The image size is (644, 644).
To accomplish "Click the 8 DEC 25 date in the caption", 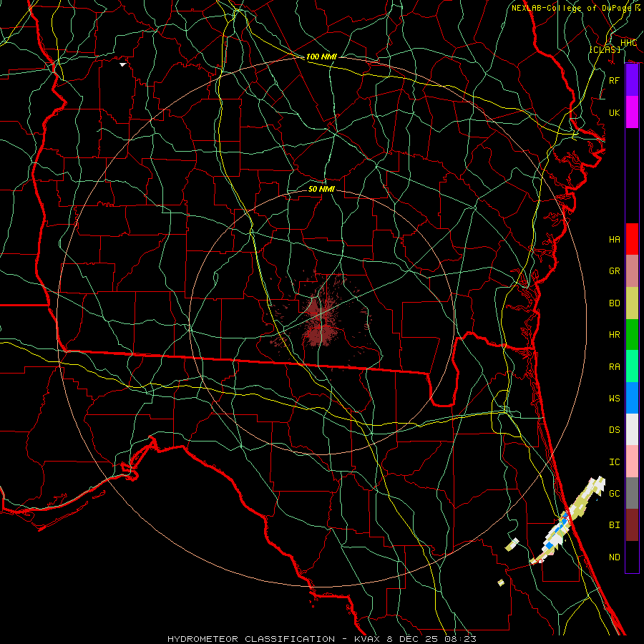I will click(x=414, y=639).
